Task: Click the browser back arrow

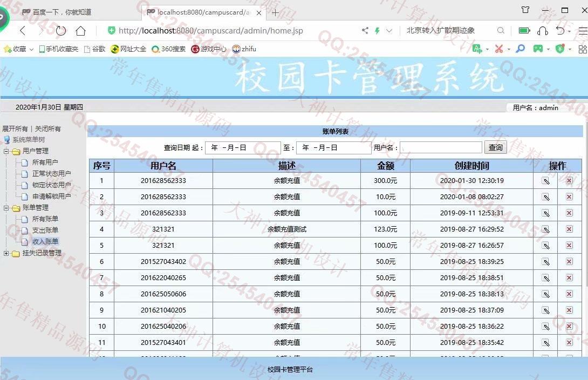Action: [23, 31]
